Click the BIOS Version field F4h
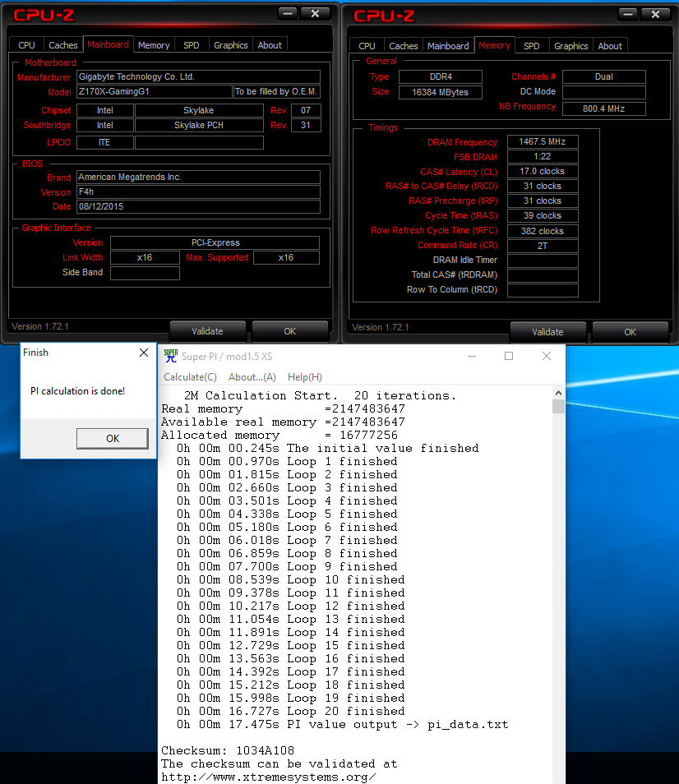This screenshot has width=679, height=784. pos(198,192)
